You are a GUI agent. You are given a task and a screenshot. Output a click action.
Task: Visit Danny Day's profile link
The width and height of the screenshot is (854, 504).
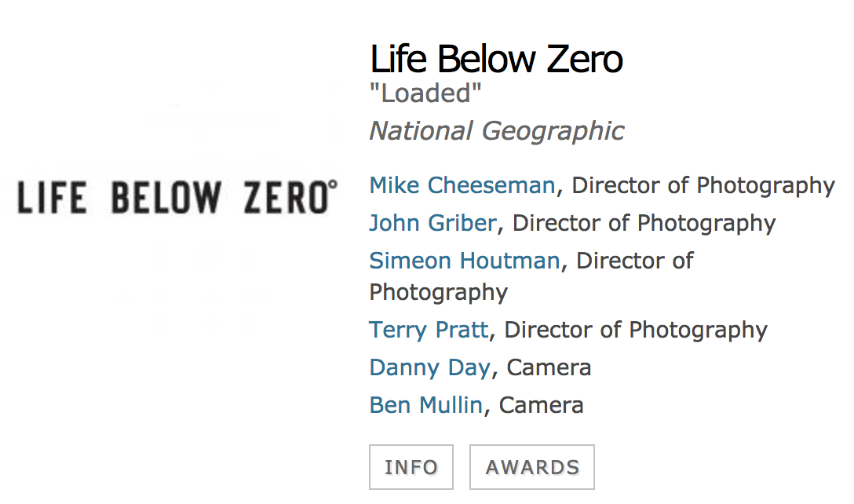tap(430, 367)
